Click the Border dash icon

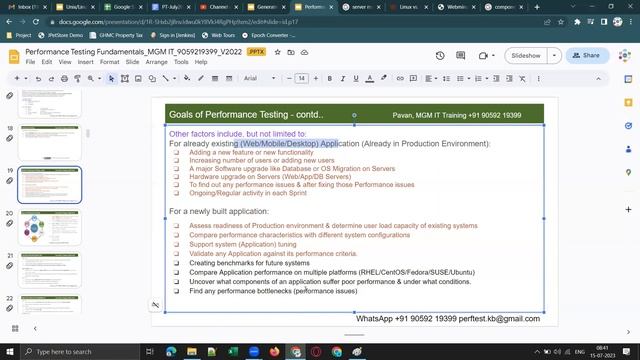point(229,78)
